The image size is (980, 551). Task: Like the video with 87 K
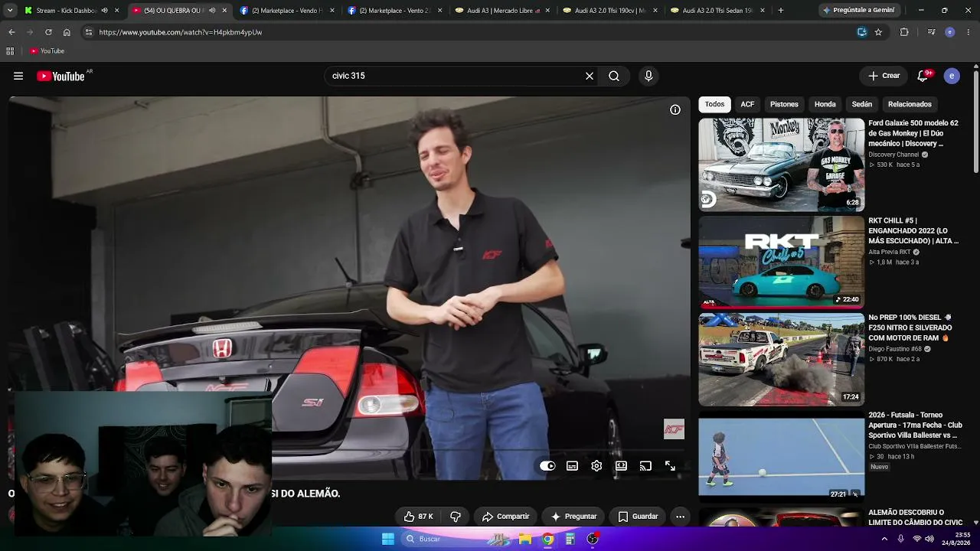(x=419, y=517)
